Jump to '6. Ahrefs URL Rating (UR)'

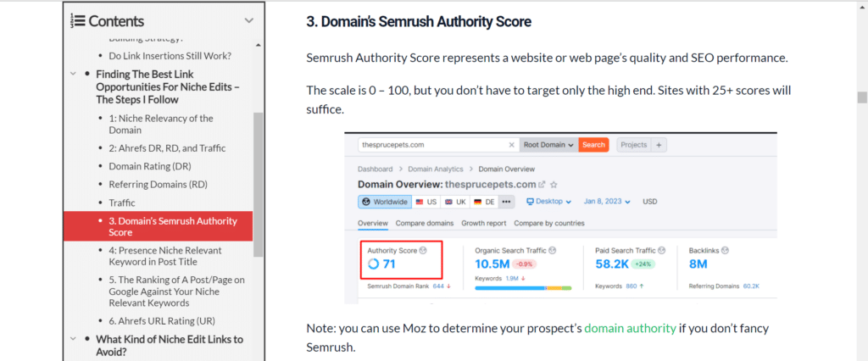click(x=162, y=321)
